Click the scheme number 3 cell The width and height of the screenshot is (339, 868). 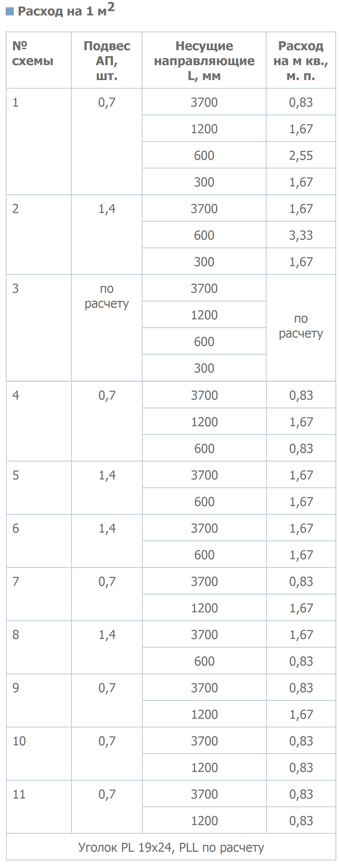39,328
